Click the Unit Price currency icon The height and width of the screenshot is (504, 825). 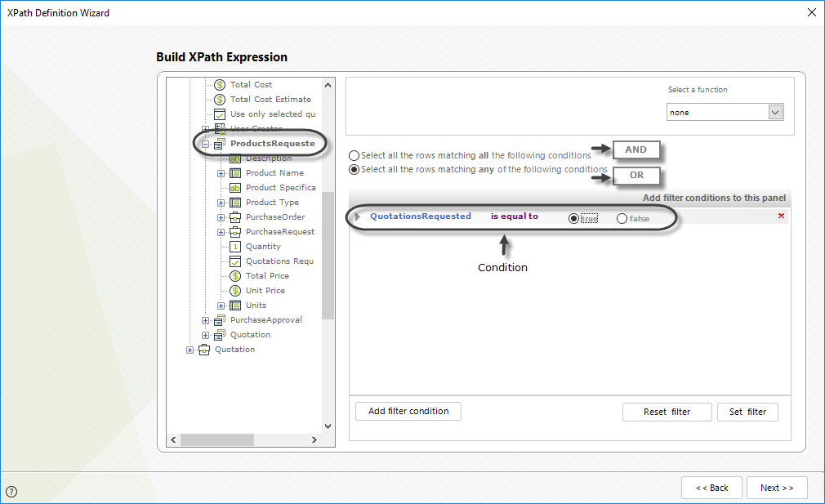(x=235, y=291)
